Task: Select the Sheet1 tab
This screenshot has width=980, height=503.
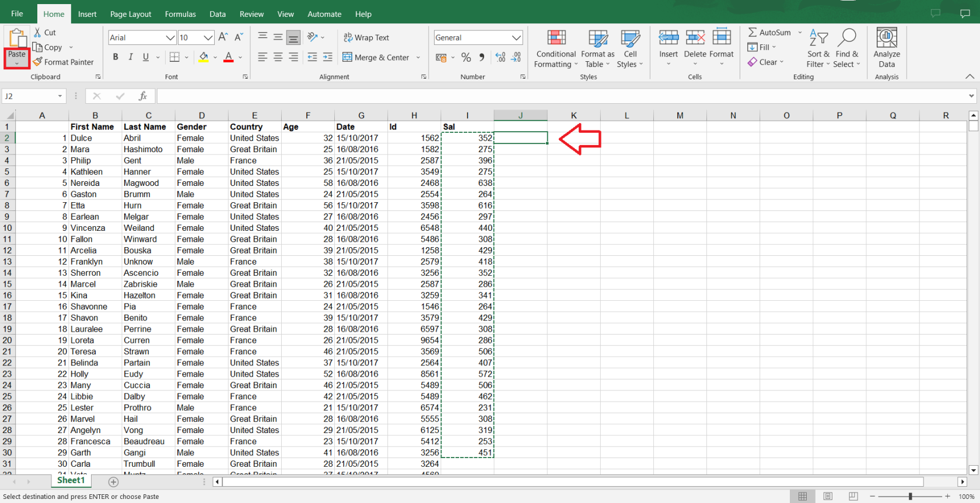Action: [71, 480]
